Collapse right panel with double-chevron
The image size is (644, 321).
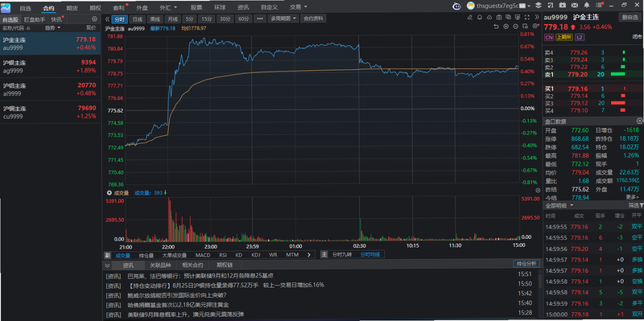click(x=537, y=17)
